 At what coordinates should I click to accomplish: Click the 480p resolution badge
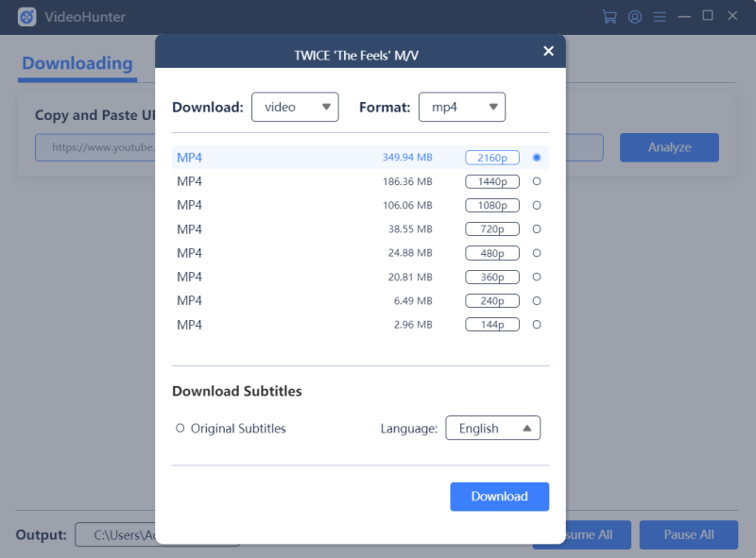[x=492, y=253]
